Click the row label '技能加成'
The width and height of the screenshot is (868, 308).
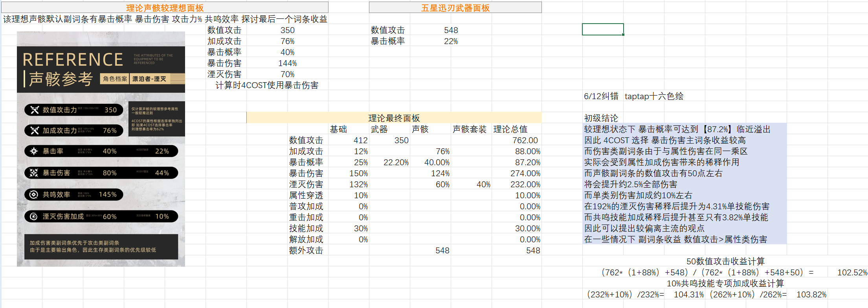tap(306, 229)
